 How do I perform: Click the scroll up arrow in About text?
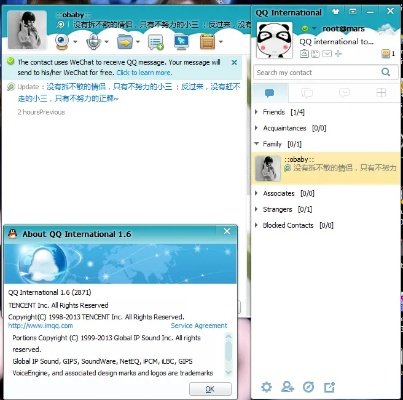click(228, 337)
